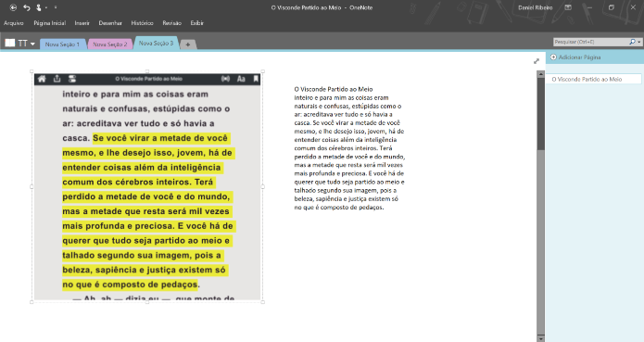This screenshot has width=644, height=342.
Task: Expand the TT notebook dropdown arrow
Action: pyautogui.click(x=32, y=44)
